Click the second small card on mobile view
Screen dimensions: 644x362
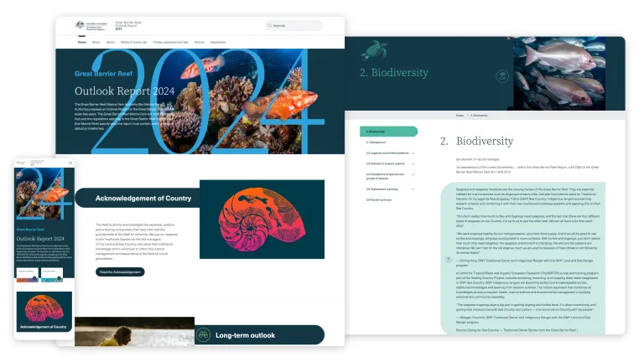[x=52, y=275]
